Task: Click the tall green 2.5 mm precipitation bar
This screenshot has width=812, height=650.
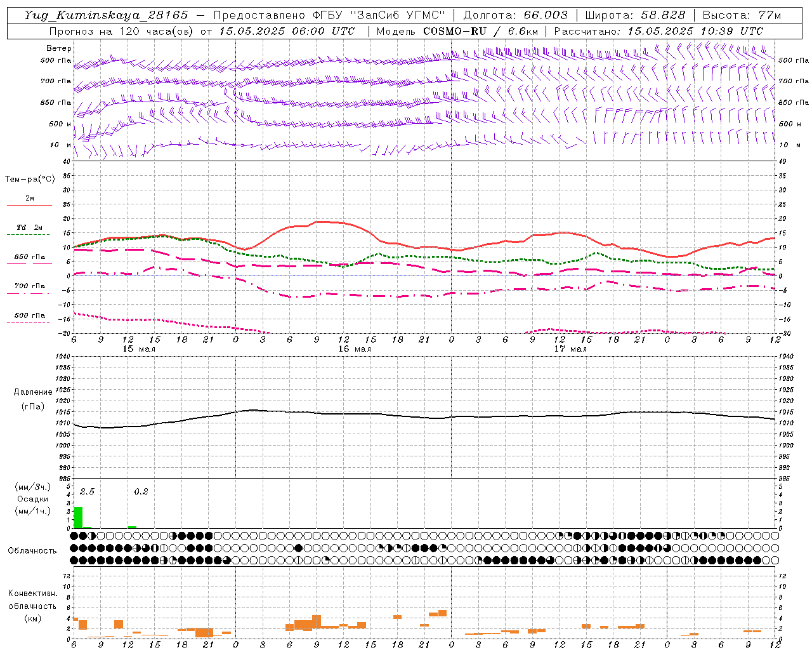Action: coord(79,517)
